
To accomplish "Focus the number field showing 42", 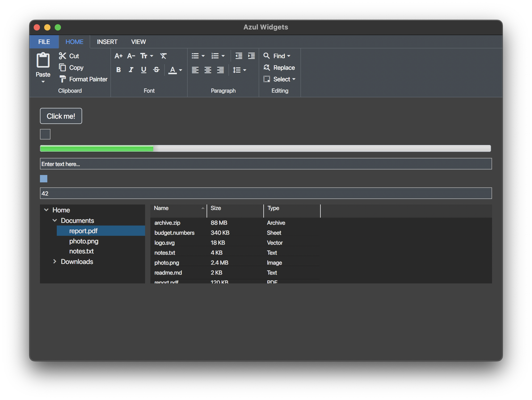I will point(266,193).
